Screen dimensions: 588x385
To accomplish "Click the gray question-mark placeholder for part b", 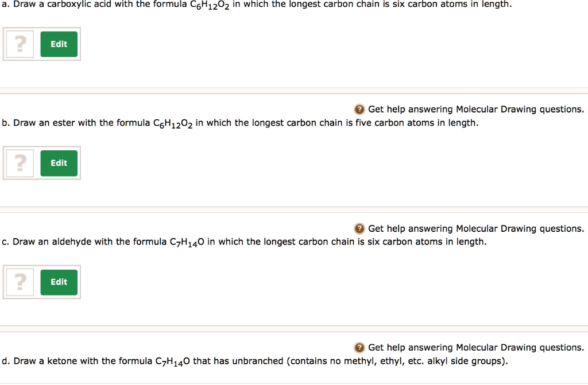I will [x=19, y=163].
